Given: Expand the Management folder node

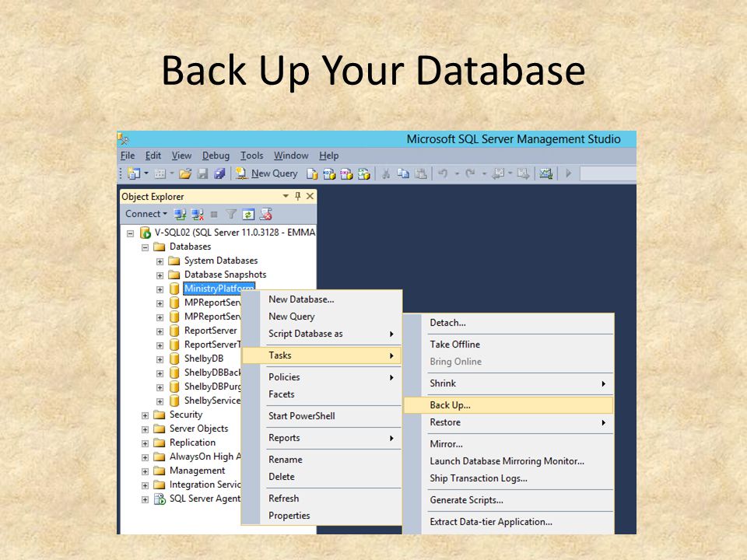Looking at the screenshot, I should pos(145,471).
